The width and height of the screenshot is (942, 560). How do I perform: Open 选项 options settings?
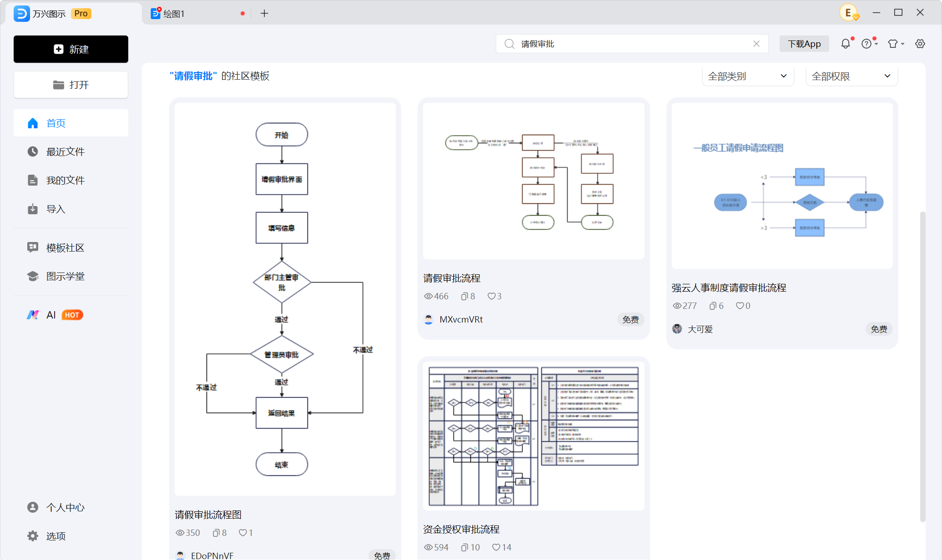click(x=71, y=536)
